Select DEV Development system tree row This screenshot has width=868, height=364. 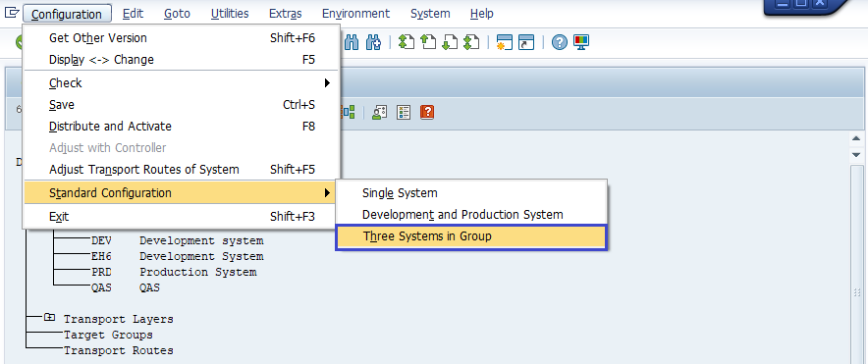pyautogui.click(x=177, y=240)
